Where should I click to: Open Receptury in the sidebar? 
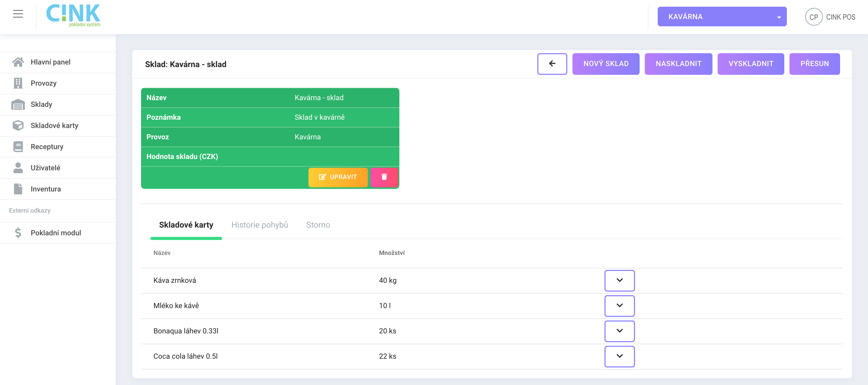click(58, 146)
